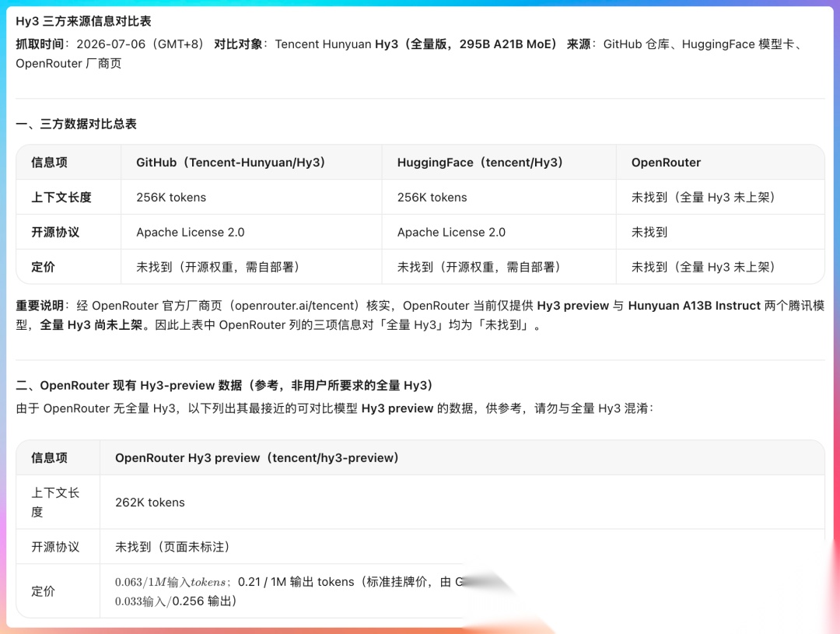This screenshot has height=634, width=840.
Task: Click "0.063/1M 输入 tokens" pricing text
Action: pyautogui.click(x=170, y=582)
